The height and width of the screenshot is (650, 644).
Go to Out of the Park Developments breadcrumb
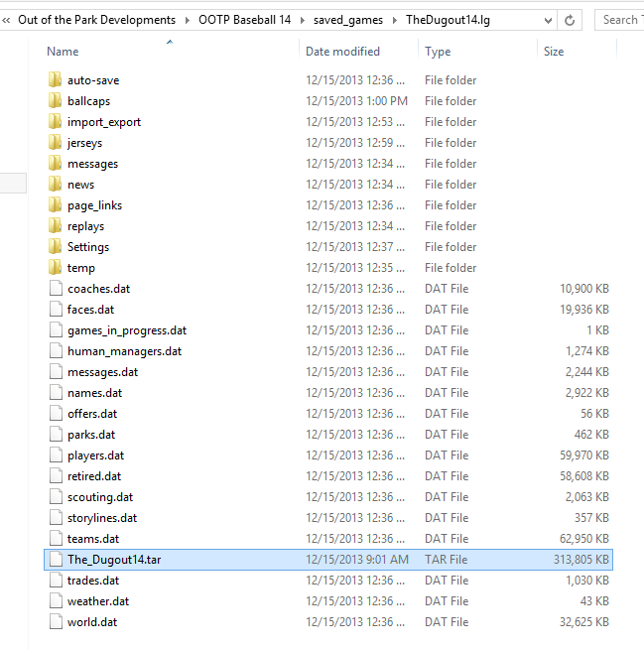pyautogui.click(x=96, y=20)
